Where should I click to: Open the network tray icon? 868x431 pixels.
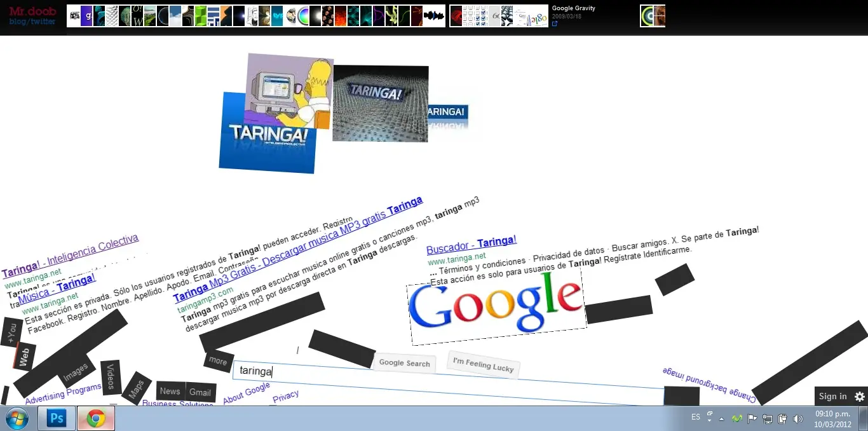[x=768, y=419]
